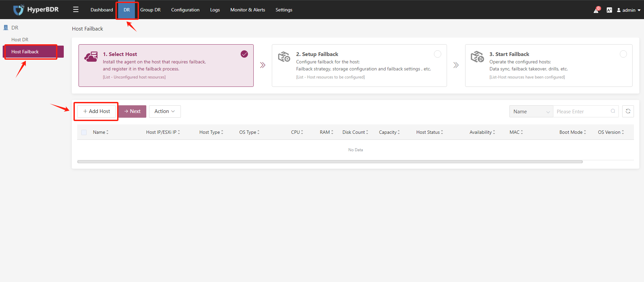
Task: Click the Start Failback step card title
Action: tap(509, 54)
